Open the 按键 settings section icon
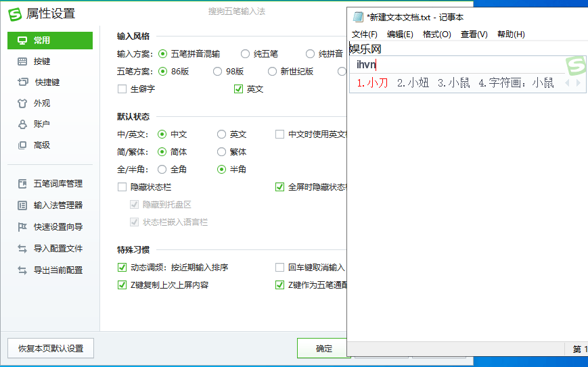 pyautogui.click(x=22, y=62)
